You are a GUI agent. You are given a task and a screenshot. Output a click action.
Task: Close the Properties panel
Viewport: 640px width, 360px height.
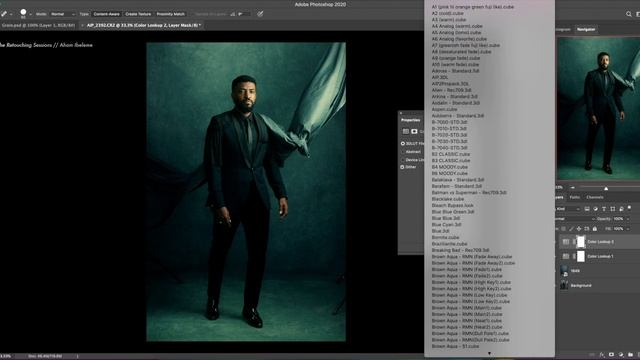401,113
